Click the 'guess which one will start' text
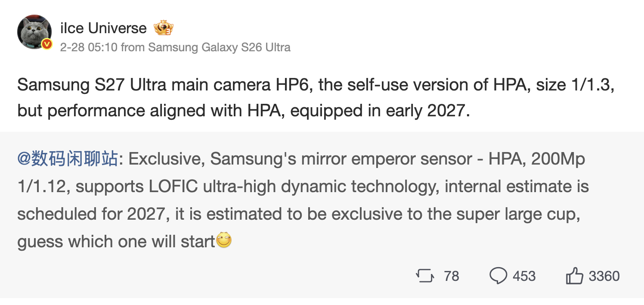Viewport: 644px width, 305px height. point(116,242)
